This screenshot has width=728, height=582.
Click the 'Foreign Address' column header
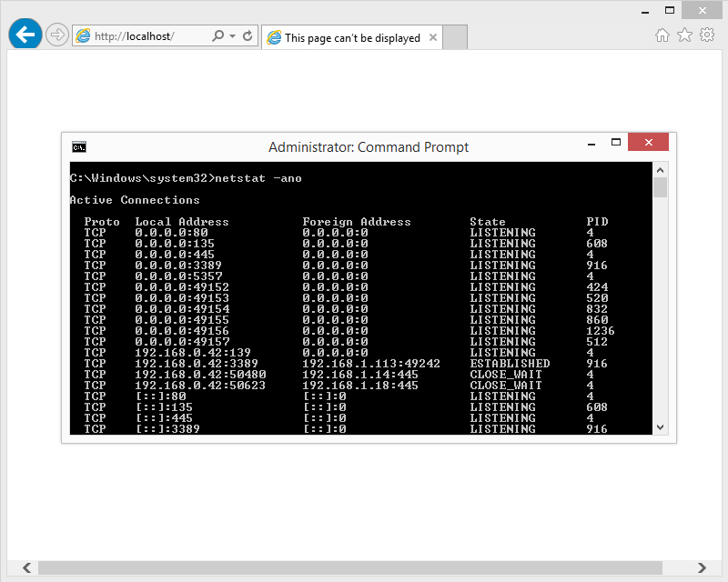pyautogui.click(x=357, y=222)
